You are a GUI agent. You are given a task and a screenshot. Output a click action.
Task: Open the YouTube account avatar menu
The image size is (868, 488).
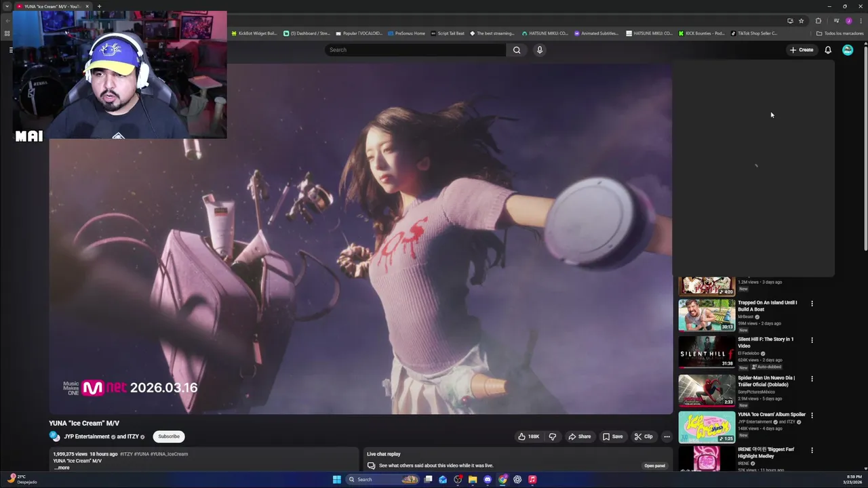point(848,49)
